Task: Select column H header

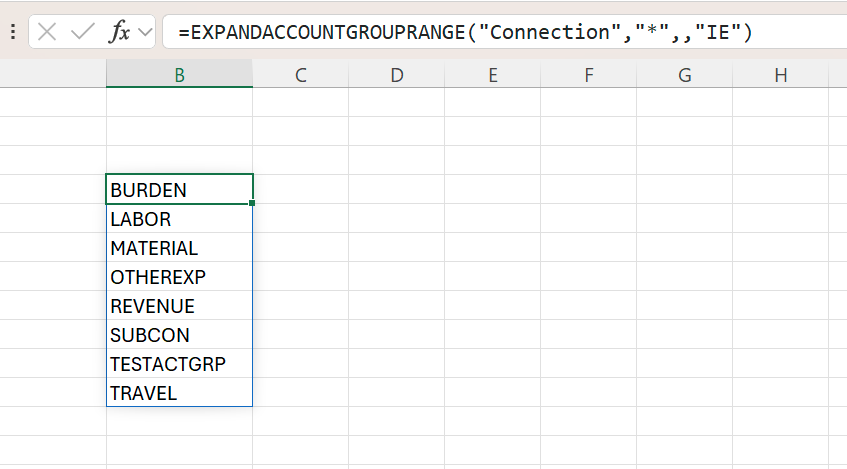Action: tap(781, 75)
